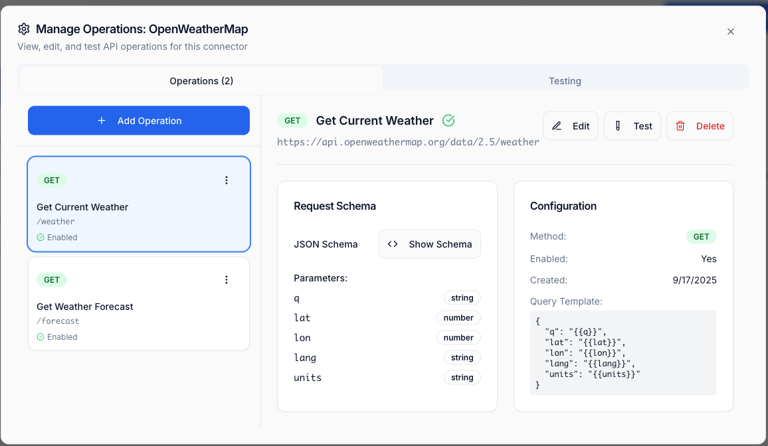The image size is (768, 446).
Task: Open three-dot menu for Get Weather Forecast
Action: [x=226, y=280]
